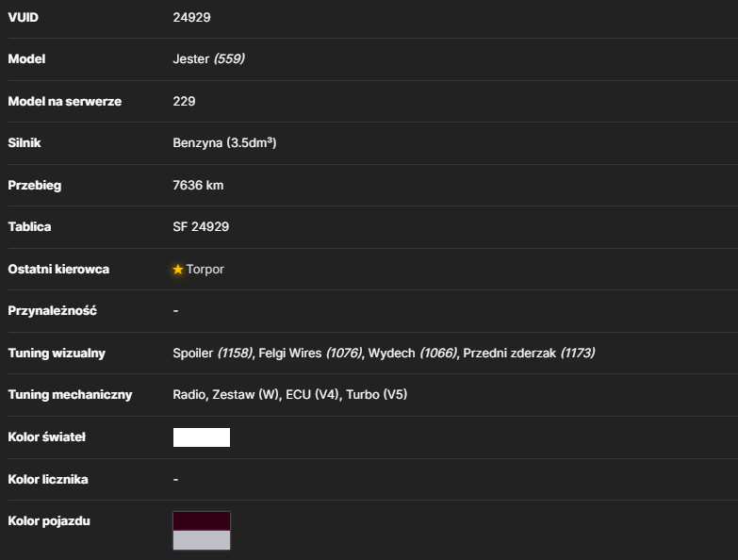
Task: Select the dark maroon Kolor pojazdu swatch
Action: 202,521
